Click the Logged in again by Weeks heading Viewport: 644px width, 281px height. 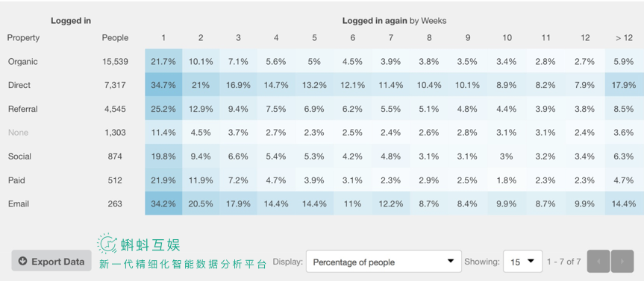click(x=394, y=21)
